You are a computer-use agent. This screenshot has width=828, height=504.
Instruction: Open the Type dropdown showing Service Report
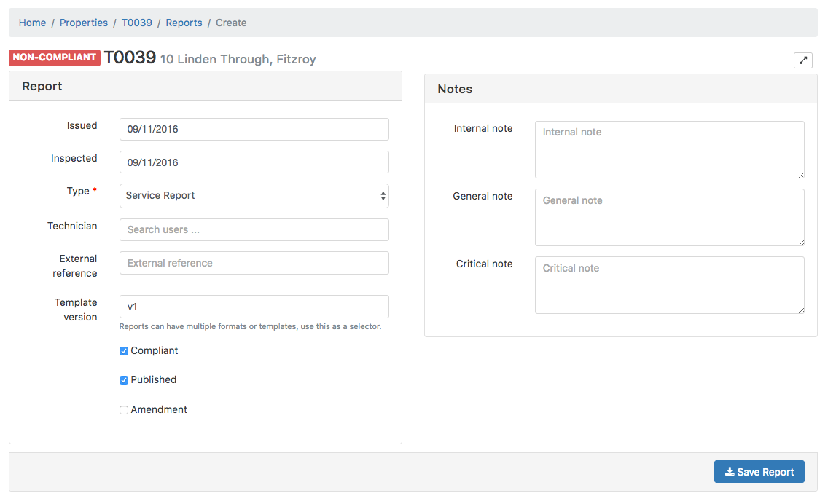(254, 196)
